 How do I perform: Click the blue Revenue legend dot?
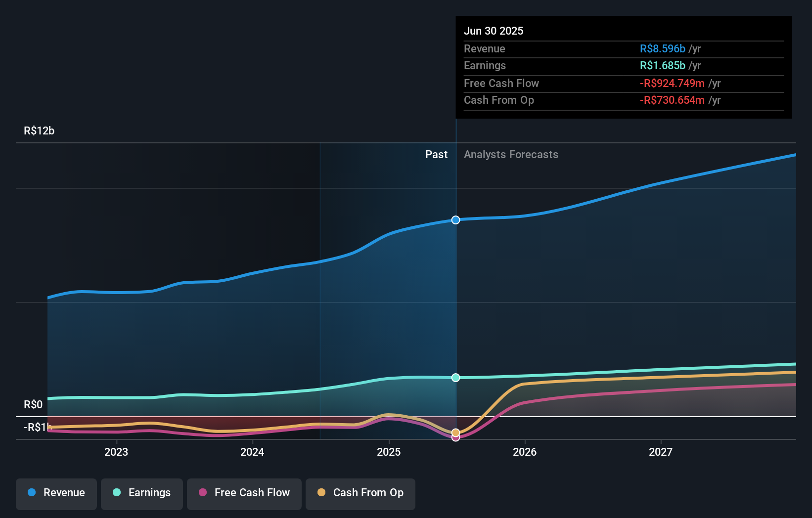(31, 493)
